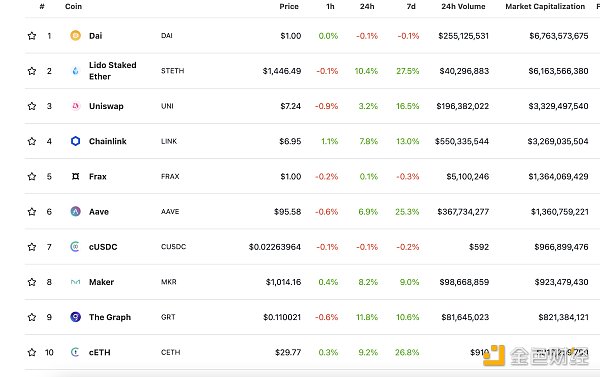Image resolution: width=600 pixels, height=377 pixels.
Task: Click the $95.58 Aave price
Action: [x=288, y=212]
